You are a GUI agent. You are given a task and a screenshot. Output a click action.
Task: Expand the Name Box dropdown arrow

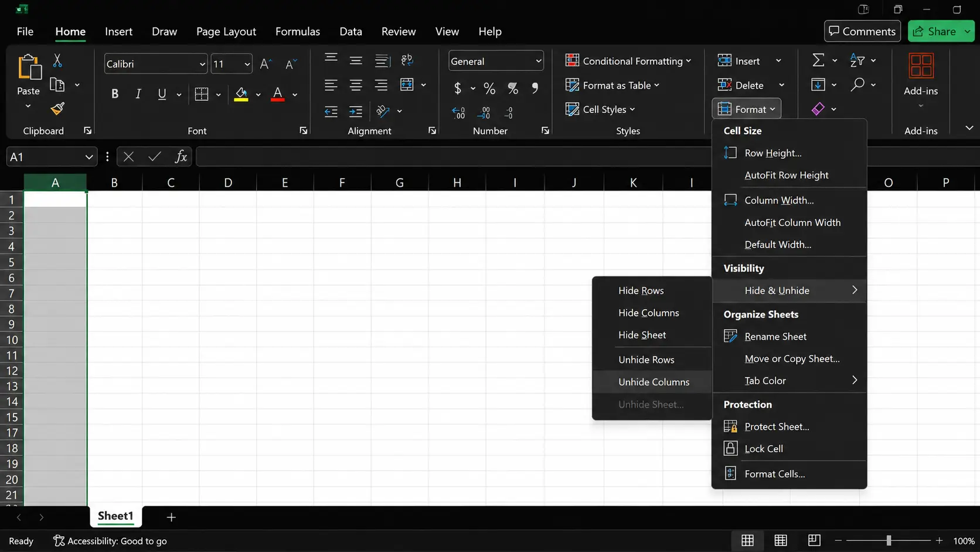pyautogui.click(x=89, y=157)
